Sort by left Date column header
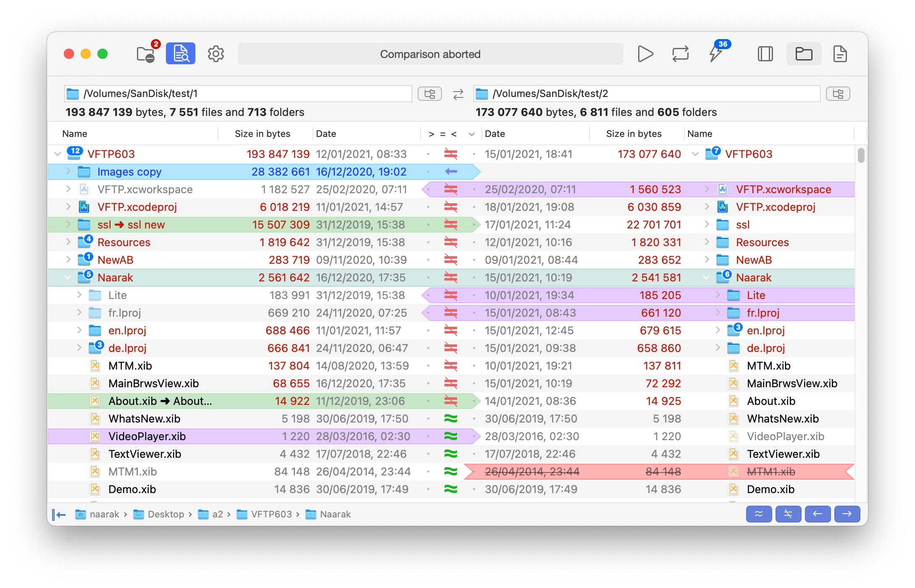 [x=326, y=134]
